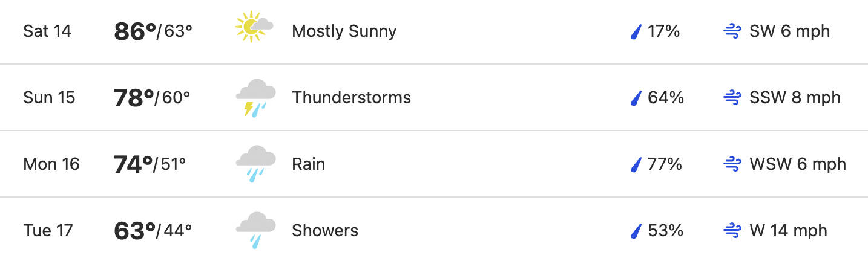Click the raindrop icon next to 64%

point(636,98)
